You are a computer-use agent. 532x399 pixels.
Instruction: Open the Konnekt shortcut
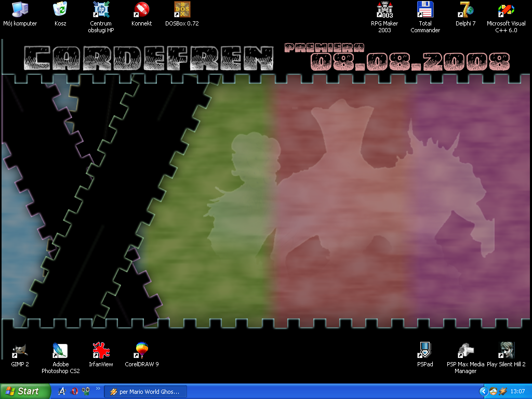point(141,9)
